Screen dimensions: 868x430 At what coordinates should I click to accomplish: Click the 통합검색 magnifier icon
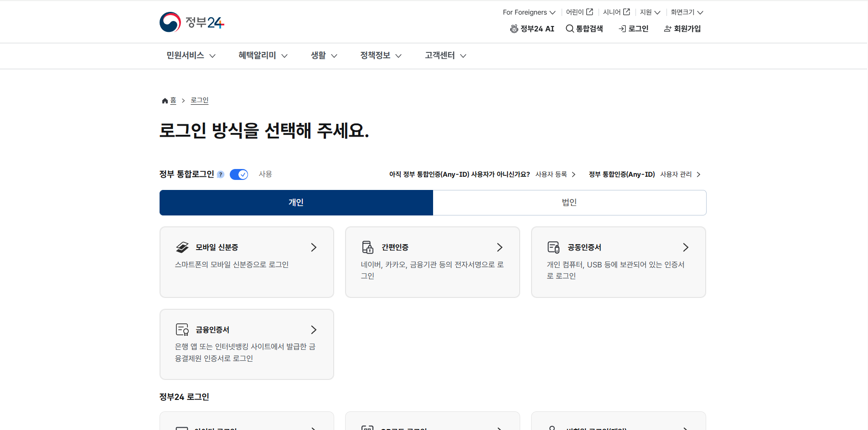tap(570, 29)
